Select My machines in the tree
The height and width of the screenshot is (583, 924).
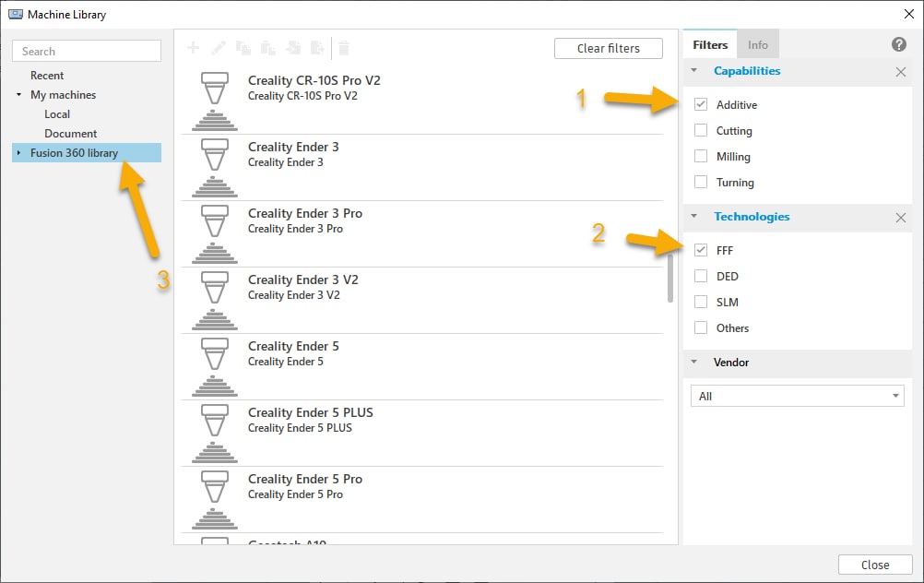63,95
